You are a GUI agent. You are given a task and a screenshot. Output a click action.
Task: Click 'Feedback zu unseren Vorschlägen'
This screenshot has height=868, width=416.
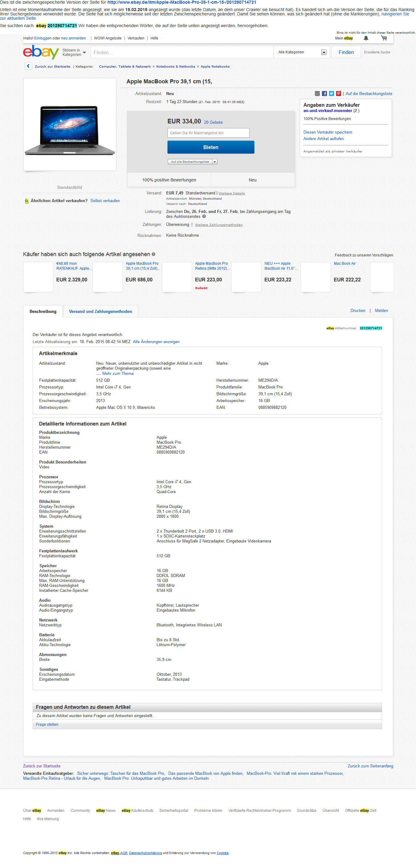pos(364,255)
